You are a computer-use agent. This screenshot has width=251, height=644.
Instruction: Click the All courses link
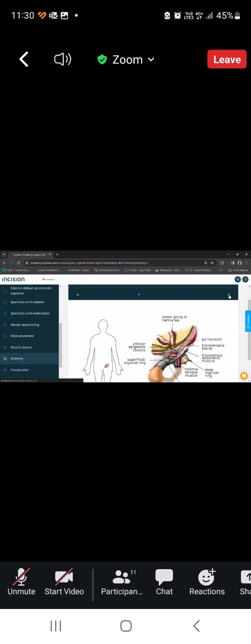click(48, 279)
